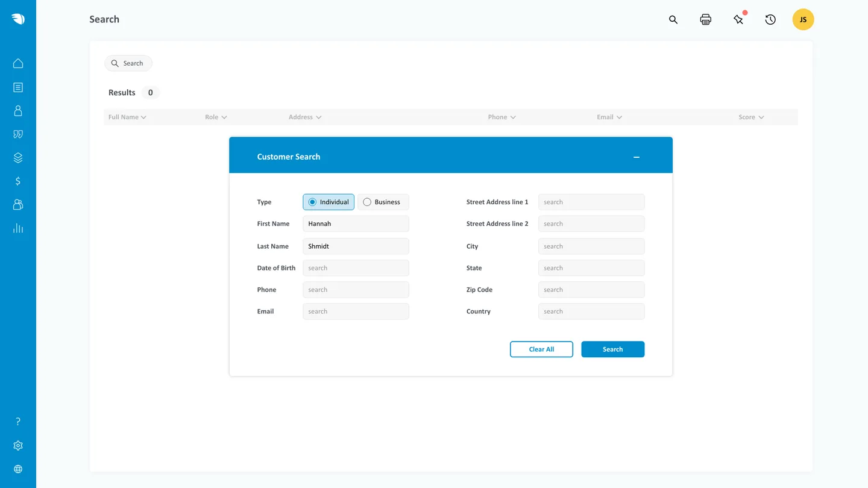Screen dimensions: 868x488
Task: Open the quotes icon in the sidebar
Action: point(17,134)
